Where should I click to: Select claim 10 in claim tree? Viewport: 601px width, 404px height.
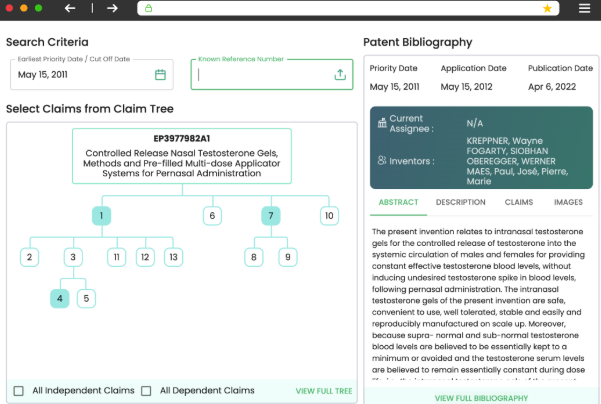click(x=329, y=216)
